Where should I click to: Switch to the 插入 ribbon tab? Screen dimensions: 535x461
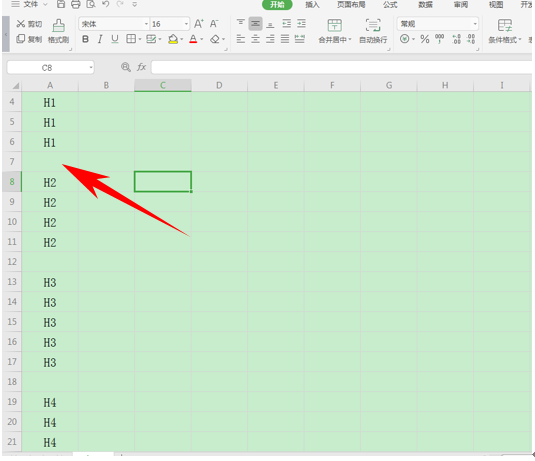point(312,4)
